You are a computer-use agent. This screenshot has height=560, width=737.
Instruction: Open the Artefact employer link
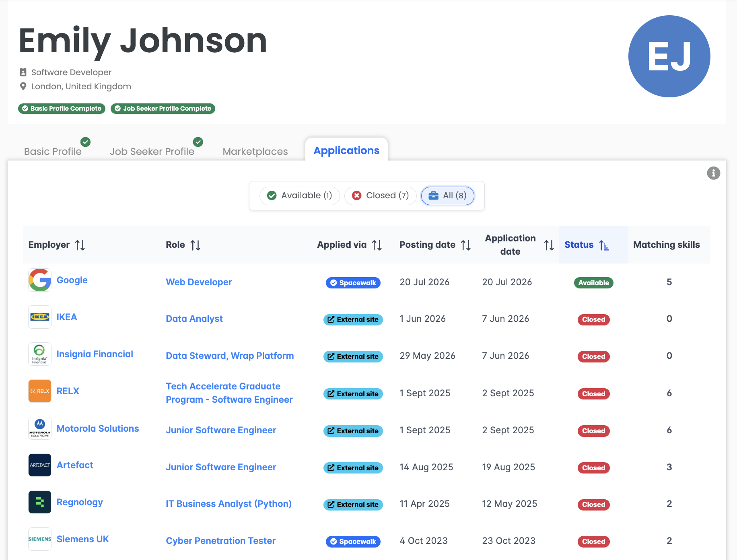pos(75,465)
